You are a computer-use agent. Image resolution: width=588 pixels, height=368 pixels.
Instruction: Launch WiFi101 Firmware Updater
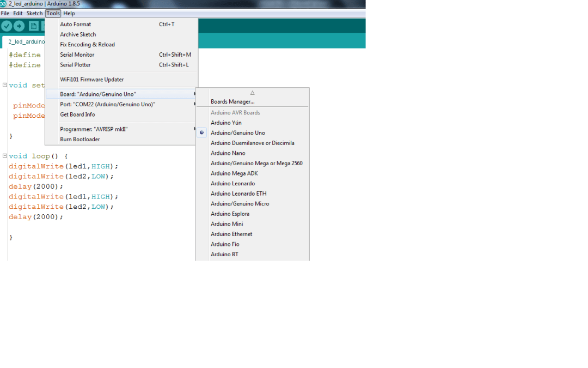coord(121,79)
